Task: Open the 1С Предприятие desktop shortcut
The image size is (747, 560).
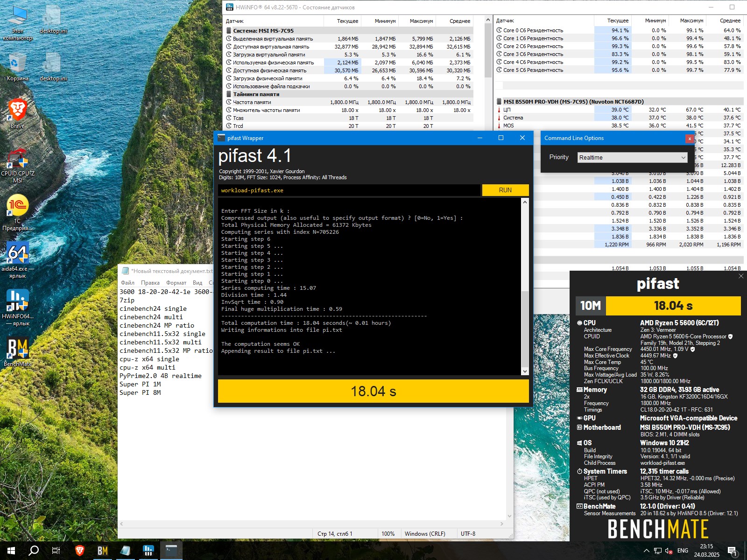Action: pyautogui.click(x=18, y=212)
